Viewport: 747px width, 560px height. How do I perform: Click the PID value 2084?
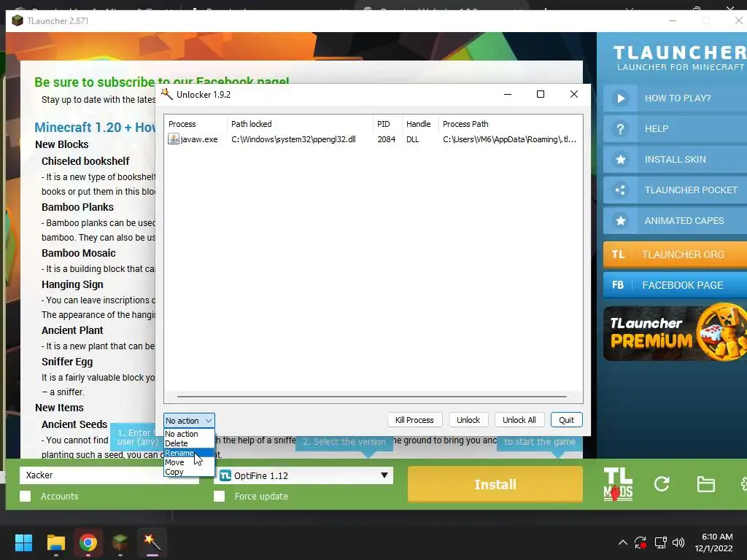pyautogui.click(x=387, y=139)
